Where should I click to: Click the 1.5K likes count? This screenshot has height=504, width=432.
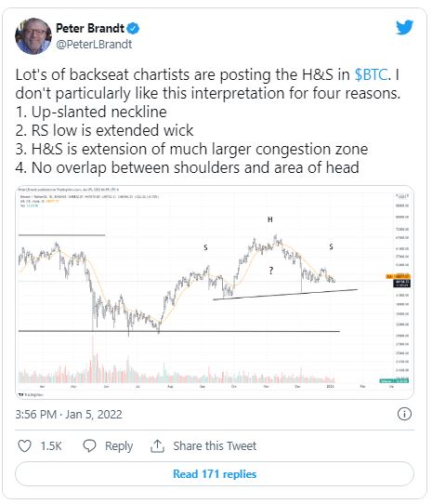coord(51,446)
